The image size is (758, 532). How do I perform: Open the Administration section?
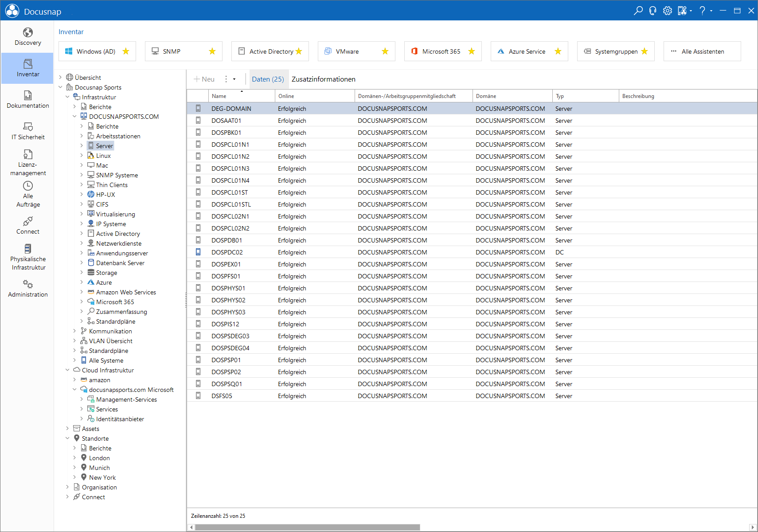pyautogui.click(x=27, y=289)
